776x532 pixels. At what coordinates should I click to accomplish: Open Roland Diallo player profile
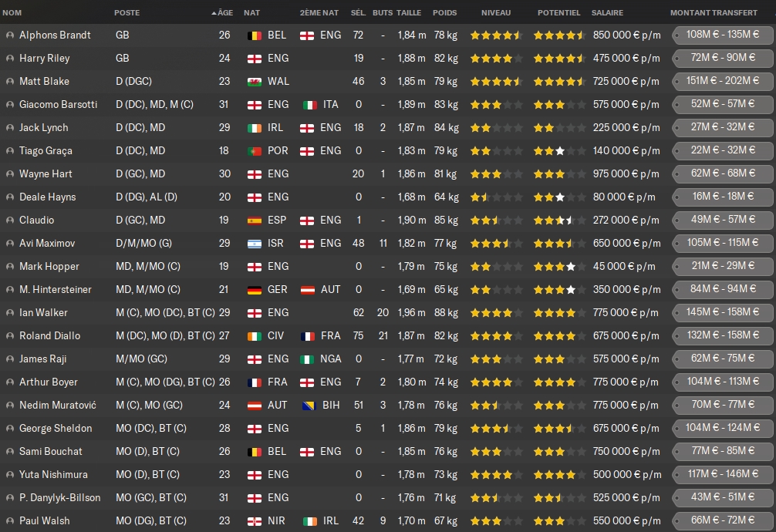[x=49, y=336]
